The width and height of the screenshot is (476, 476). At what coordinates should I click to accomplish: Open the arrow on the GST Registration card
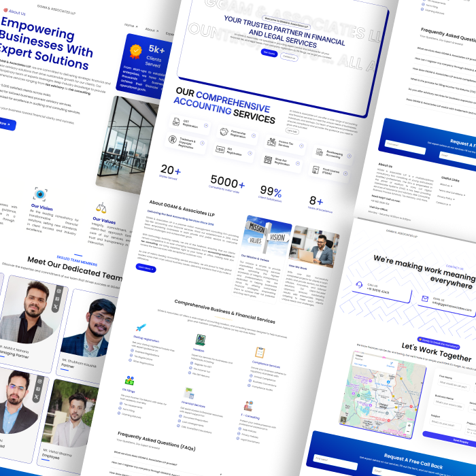tap(206, 125)
